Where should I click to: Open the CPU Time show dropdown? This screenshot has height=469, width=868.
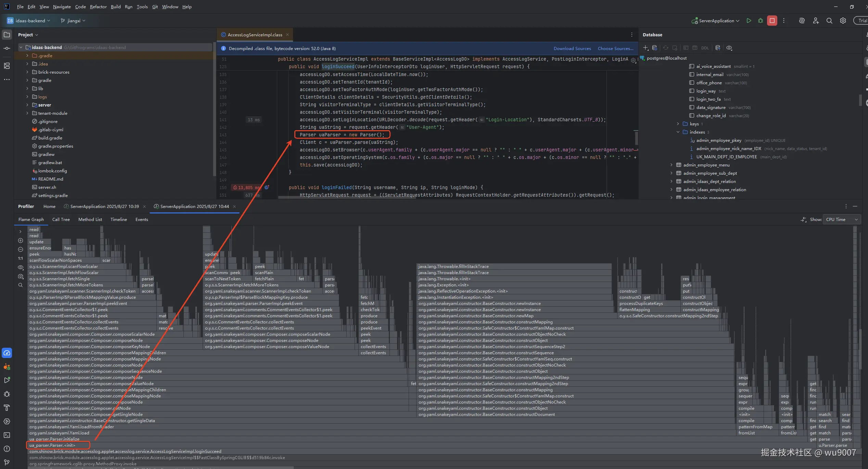[842, 219]
